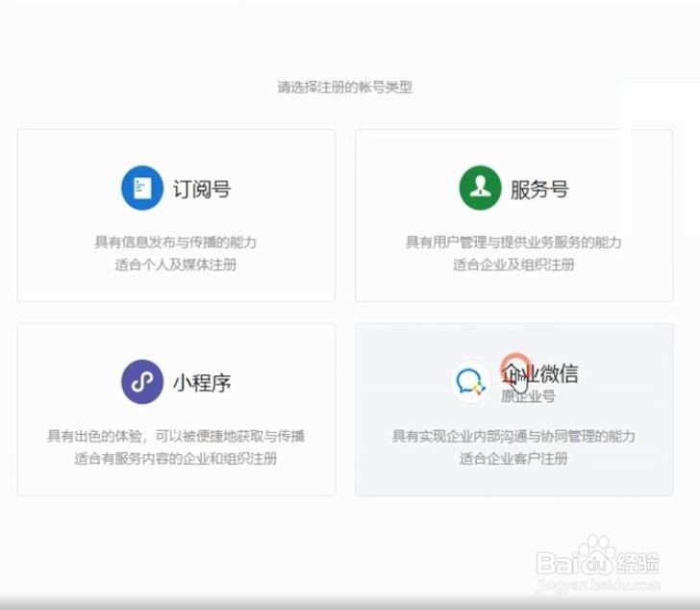Click the purple 小程序 link icon
The width and height of the screenshot is (700, 610).
tap(142, 382)
